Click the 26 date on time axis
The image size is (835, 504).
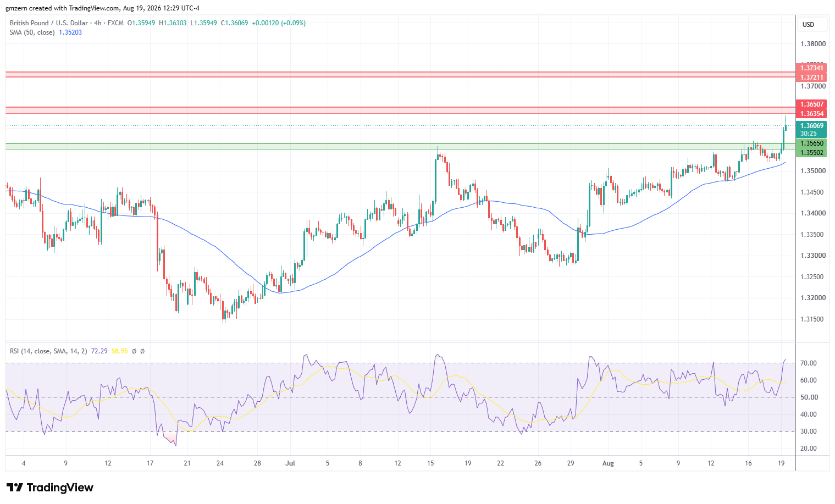click(538, 463)
